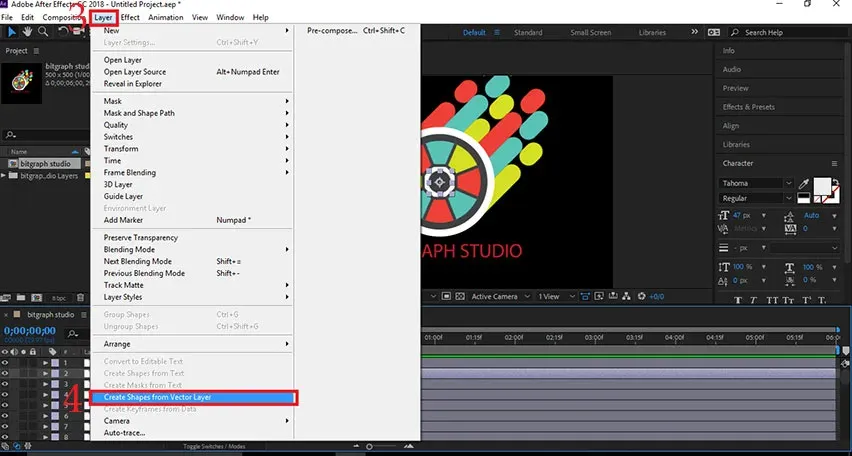Viewport: 852px width, 456px height.
Task: Create a new composition from Project panel
Action: (36, 297)
